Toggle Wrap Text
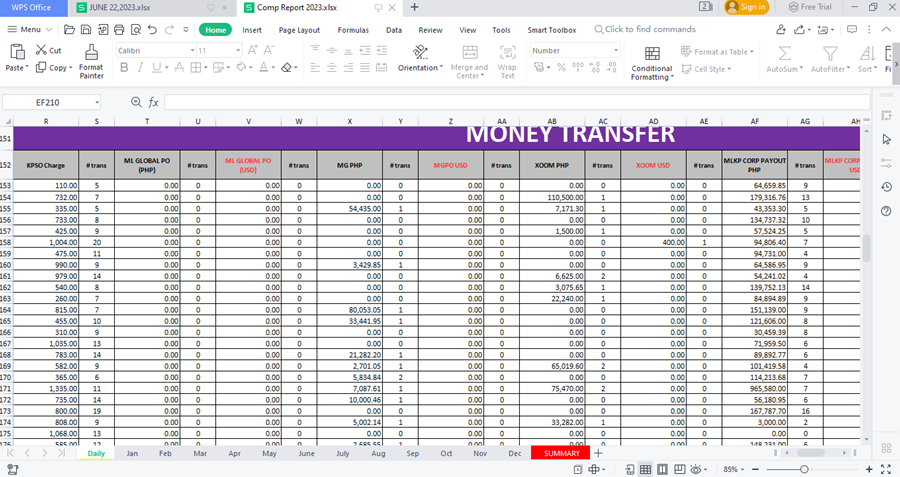The height and width of the screenshot is (477, 900). coord(507,62)
